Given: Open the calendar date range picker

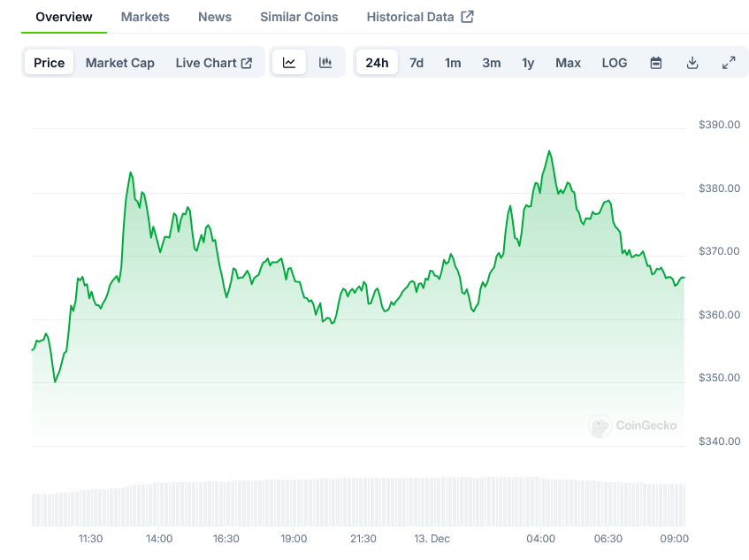Looking at the screenshot, I should coord(656,63).
